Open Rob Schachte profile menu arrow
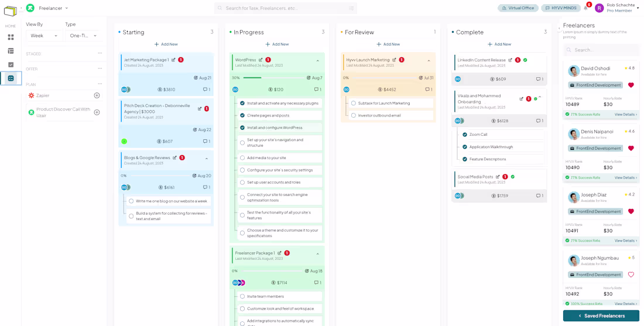644x326 pixels. (638, 8)
